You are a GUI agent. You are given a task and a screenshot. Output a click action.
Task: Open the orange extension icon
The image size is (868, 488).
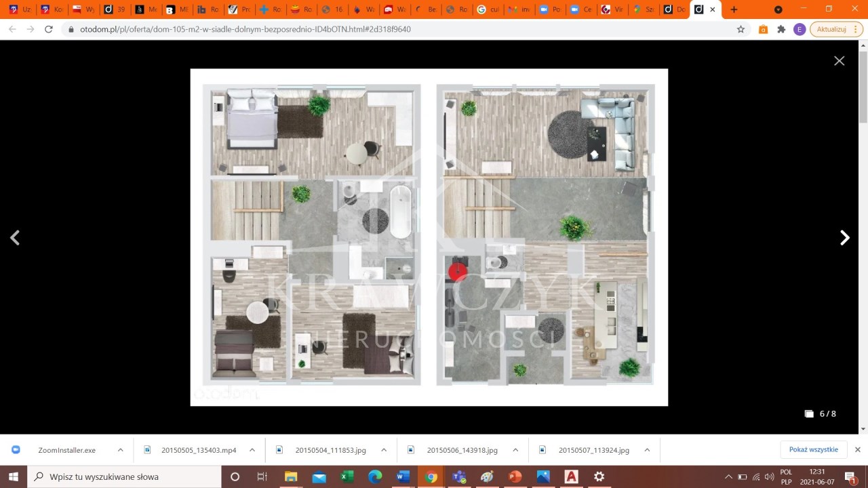(763, 29)
